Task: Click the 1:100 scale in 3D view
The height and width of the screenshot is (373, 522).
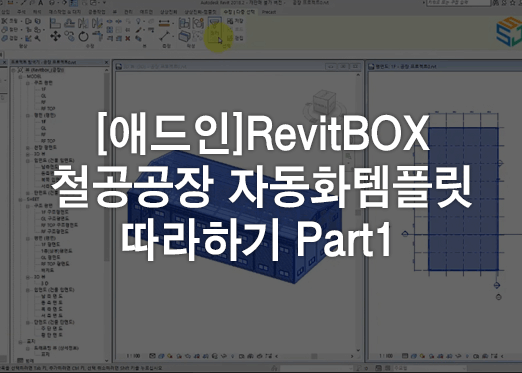Action: (133, 356)
